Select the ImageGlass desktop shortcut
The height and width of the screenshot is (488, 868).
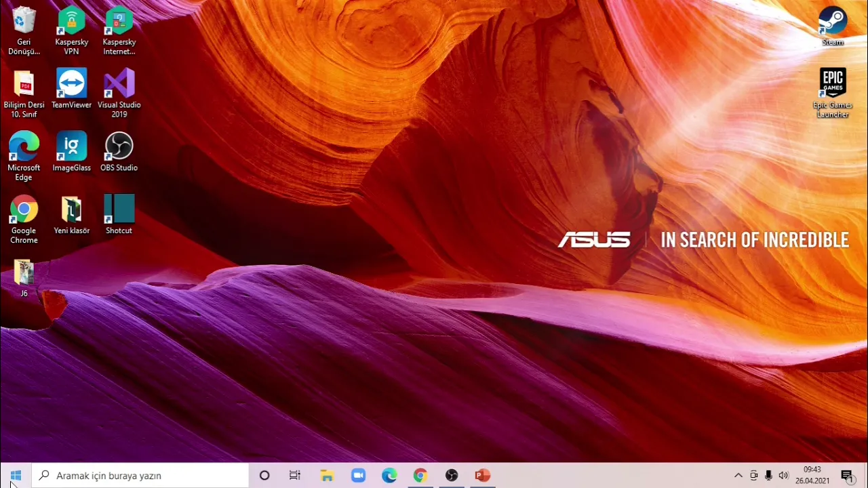[71, 152]
